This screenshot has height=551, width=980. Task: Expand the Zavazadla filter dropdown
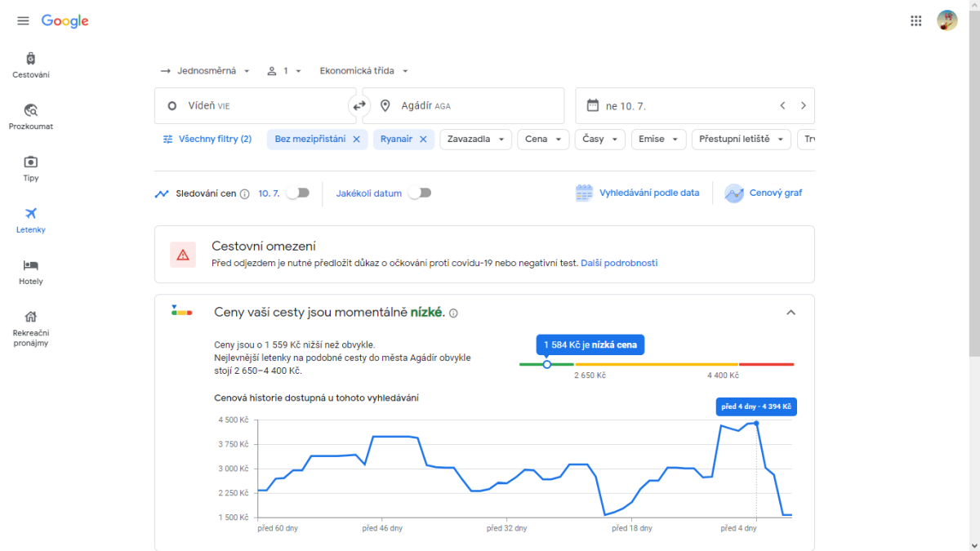[x=476, y=140]
